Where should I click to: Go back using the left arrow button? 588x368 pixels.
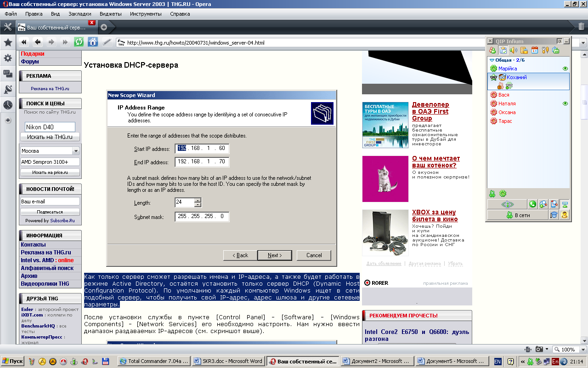38,42
